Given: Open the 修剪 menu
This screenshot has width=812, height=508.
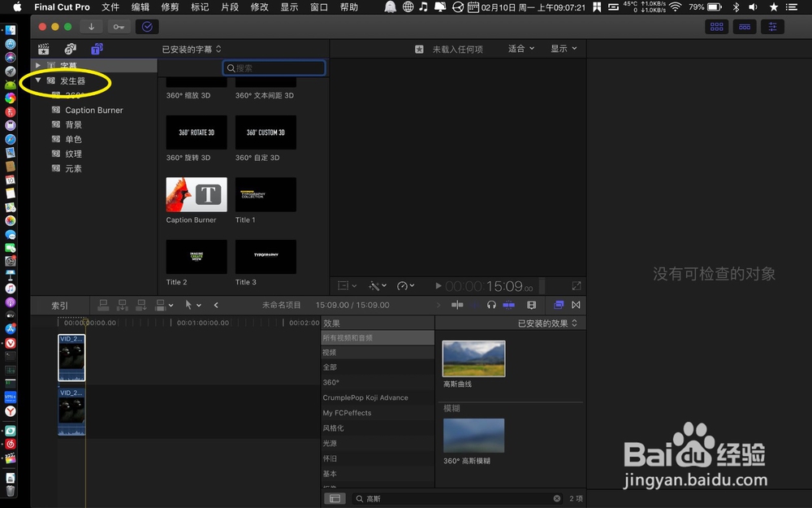Looking at the screenshot, I should [x=170, y=7].
